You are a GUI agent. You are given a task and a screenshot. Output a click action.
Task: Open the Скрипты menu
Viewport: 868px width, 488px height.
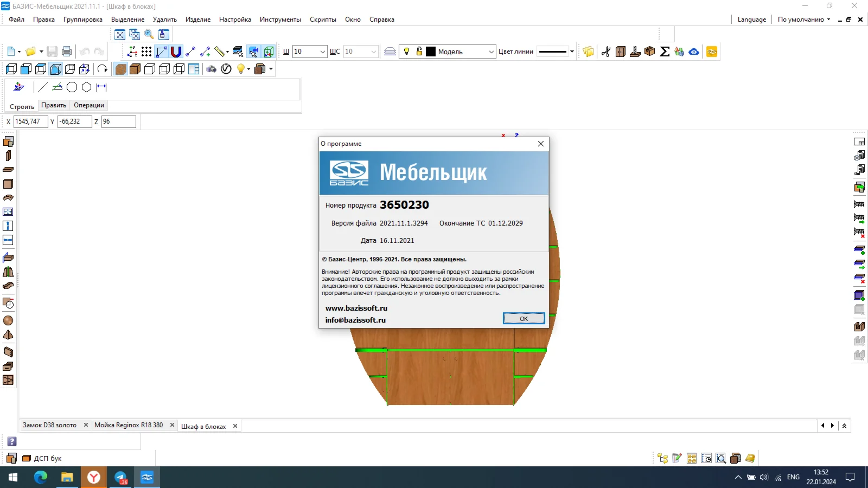pos(323,20)
